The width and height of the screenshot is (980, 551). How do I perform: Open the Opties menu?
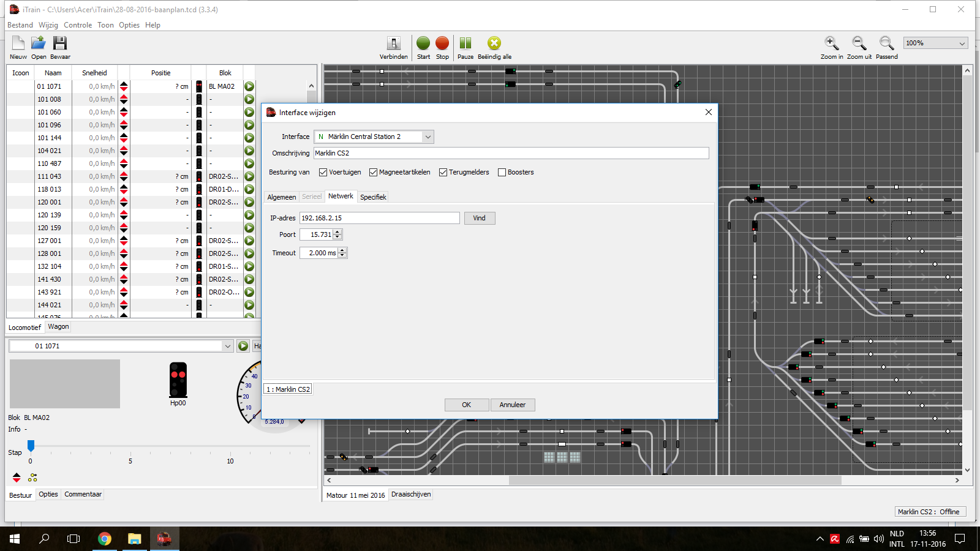coord(129,25)
